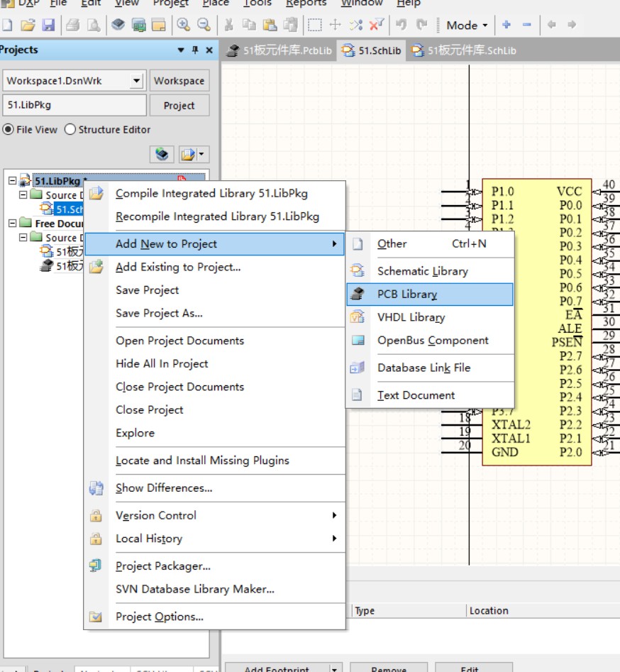
Task: Click Recompile Integrated Library 51.LibPkg
Action: (215, 216)
